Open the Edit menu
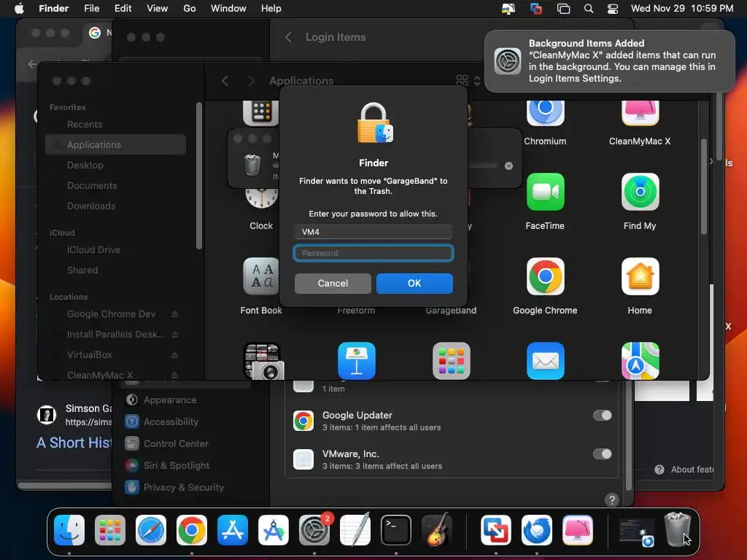 [123, 9]
